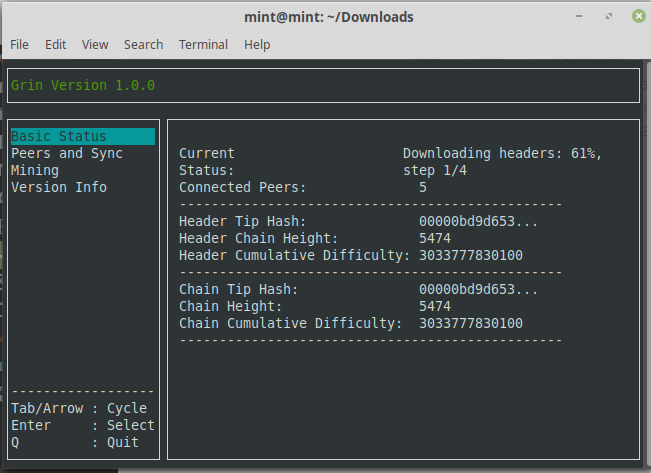Select Basic Status in the sidebar

pos(83,136)
